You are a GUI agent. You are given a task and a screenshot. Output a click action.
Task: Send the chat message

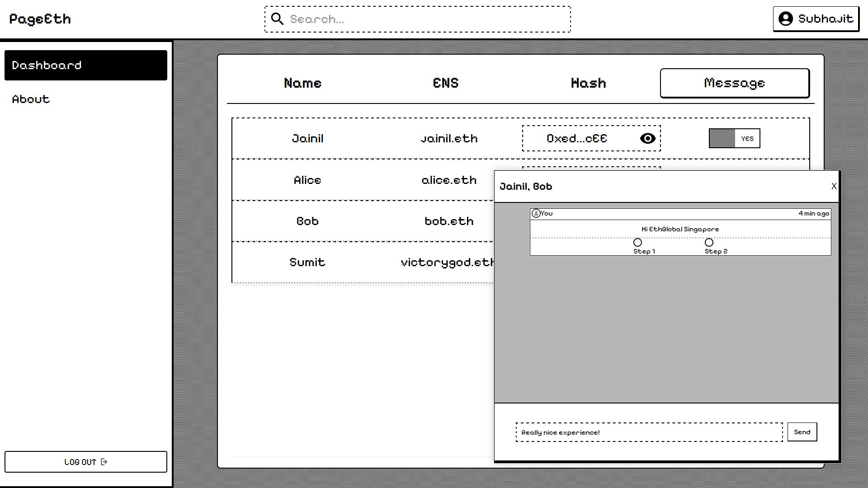[x=802, y=432]
